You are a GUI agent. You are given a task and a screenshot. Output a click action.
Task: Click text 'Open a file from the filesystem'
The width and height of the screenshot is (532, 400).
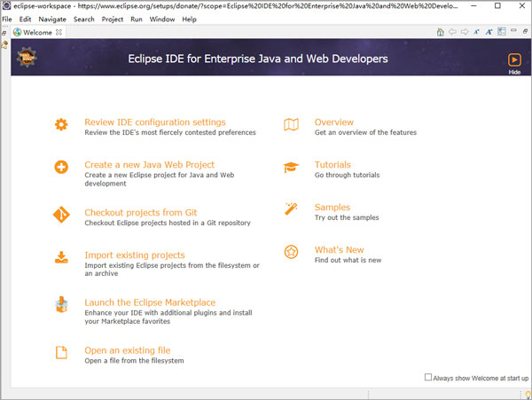point(134,361)
